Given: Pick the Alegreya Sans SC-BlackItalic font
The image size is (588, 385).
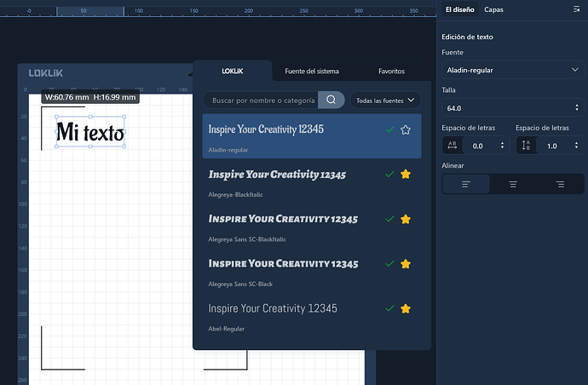Looking at the screenshot, I should 283,219.
